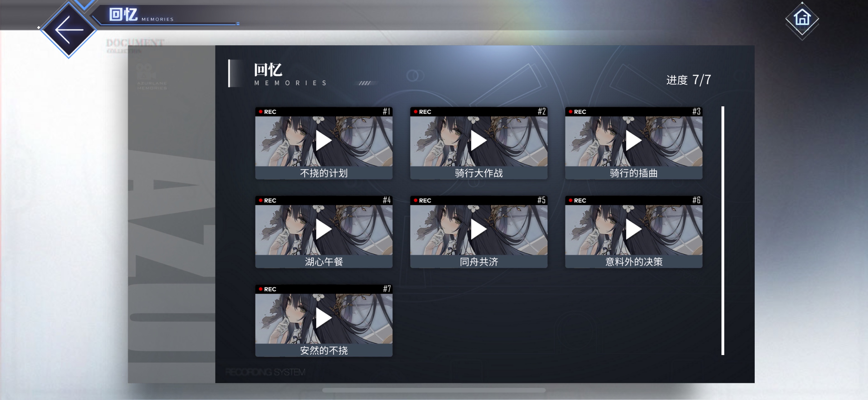This screenshot has height=400, width=868.
Task: Select the 同舟共济 title label
Action: tap(478, 262)
